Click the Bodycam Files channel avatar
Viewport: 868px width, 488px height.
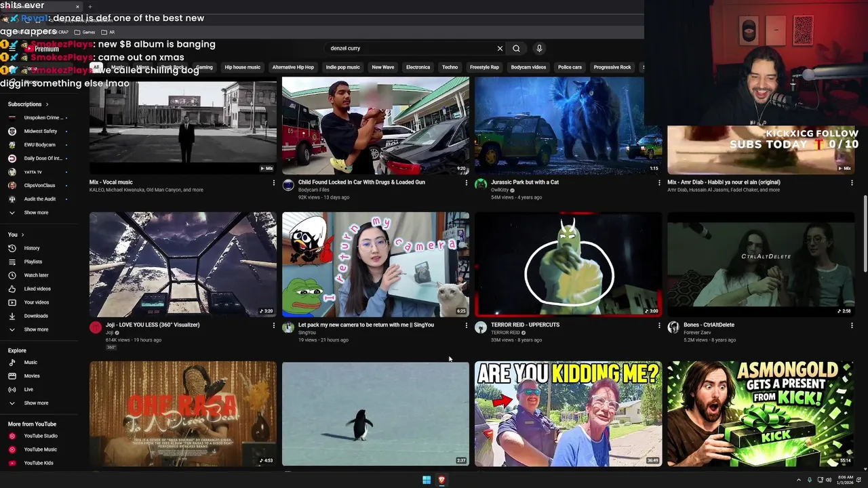click(288, 185)
